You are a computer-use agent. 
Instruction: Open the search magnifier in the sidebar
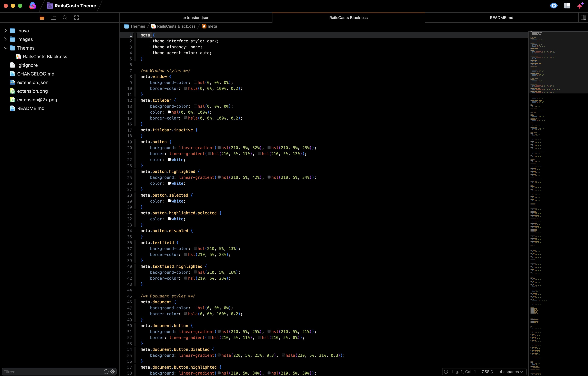click(x=65, y=18)
